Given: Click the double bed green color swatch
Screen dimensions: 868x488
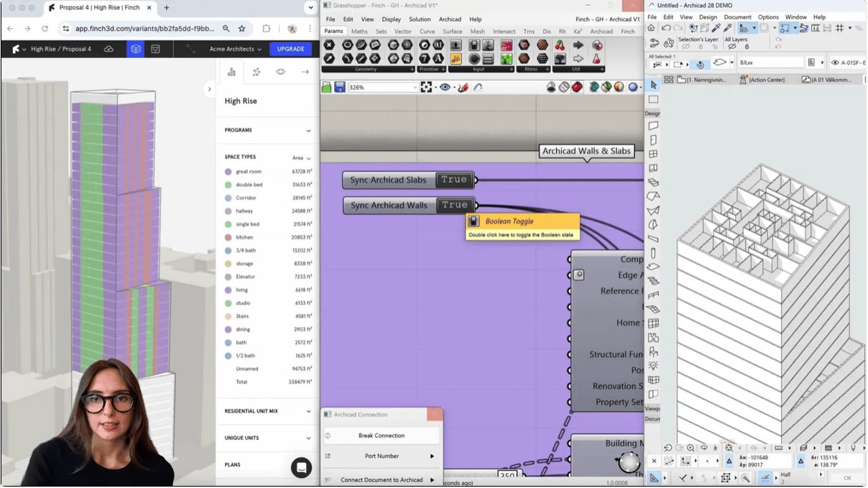Looking at the screenshot, I should [x=228, y=185].
